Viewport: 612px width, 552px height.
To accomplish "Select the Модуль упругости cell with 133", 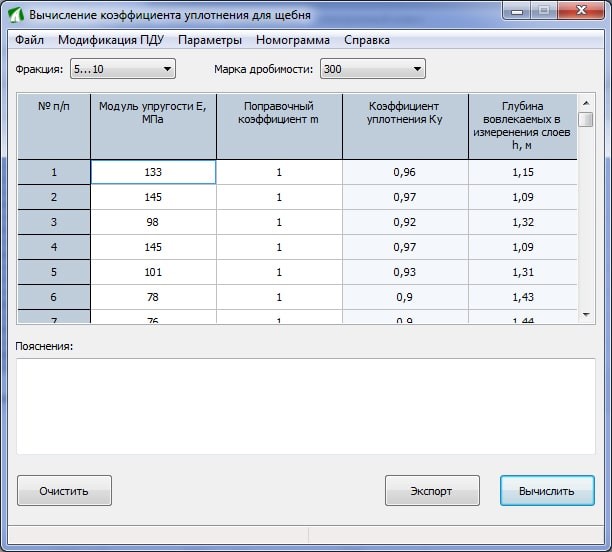I will pyautogui.click(x=153, y=172).
